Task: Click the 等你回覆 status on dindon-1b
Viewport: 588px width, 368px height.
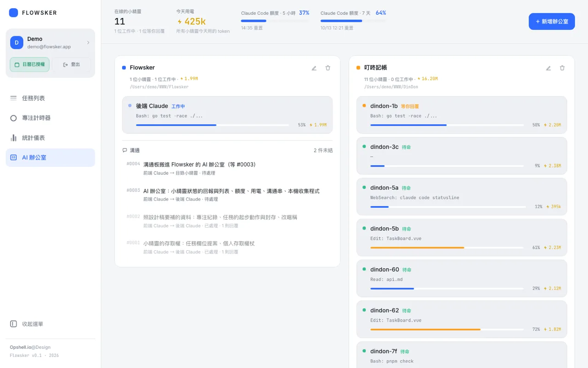Action: [410, 106]
